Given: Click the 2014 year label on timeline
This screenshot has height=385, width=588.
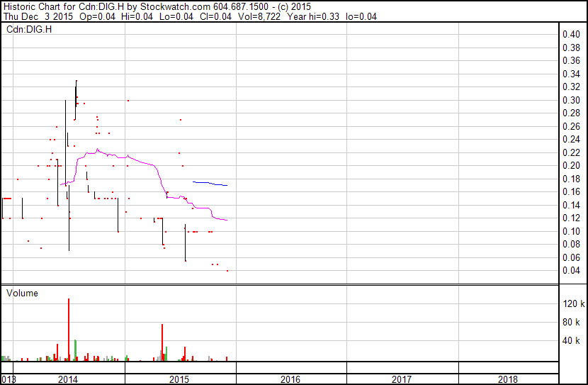Looking at the screenshot, I should coord(68,379).
